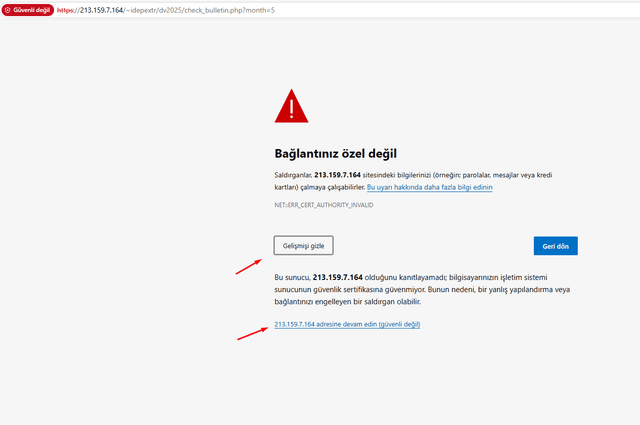Collapse details with 'Gelişmişi gizle' button
This screenshot has width=640, height=425.
(x=303, y=245)
